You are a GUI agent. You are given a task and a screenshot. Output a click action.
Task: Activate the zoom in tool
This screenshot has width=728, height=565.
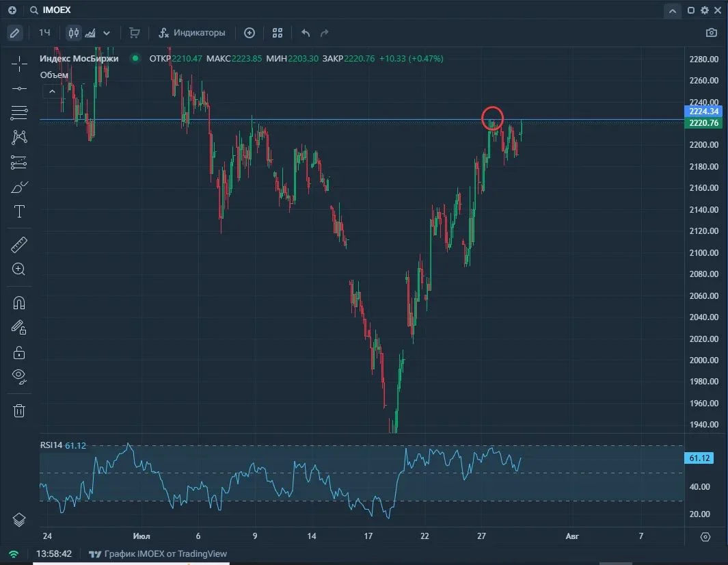(18, 270)
